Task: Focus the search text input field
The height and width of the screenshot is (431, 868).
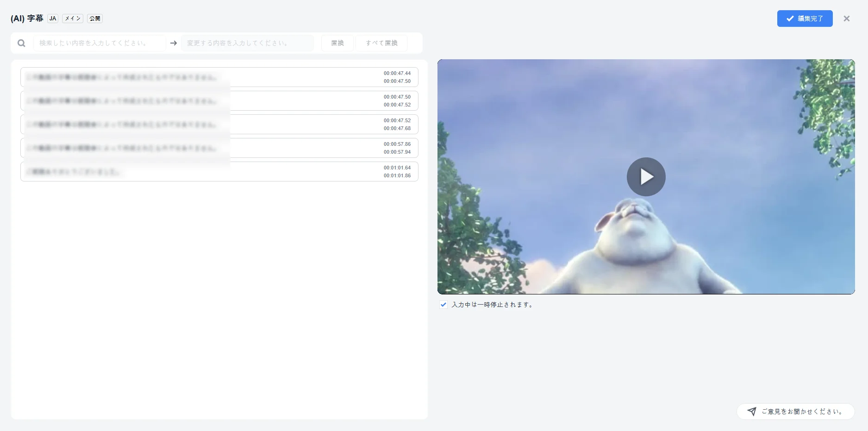Action: [x=100, y=43]
